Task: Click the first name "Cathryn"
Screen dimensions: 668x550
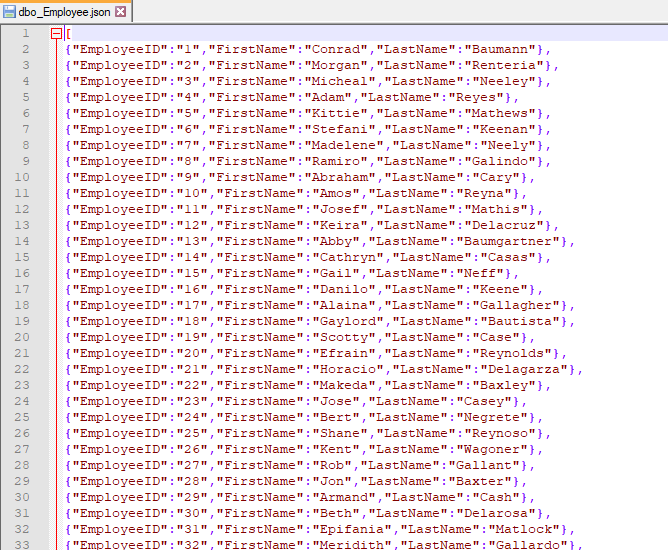Action: 348,257
